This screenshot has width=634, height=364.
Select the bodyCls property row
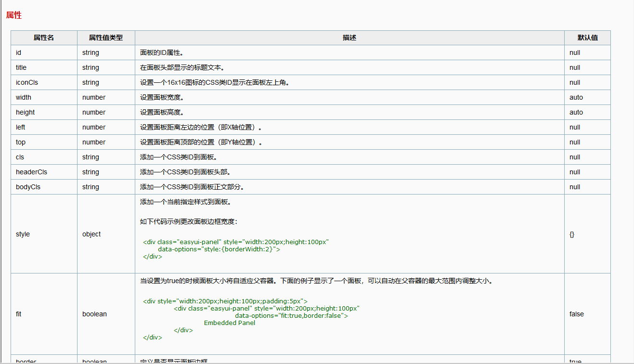point(26,187)
